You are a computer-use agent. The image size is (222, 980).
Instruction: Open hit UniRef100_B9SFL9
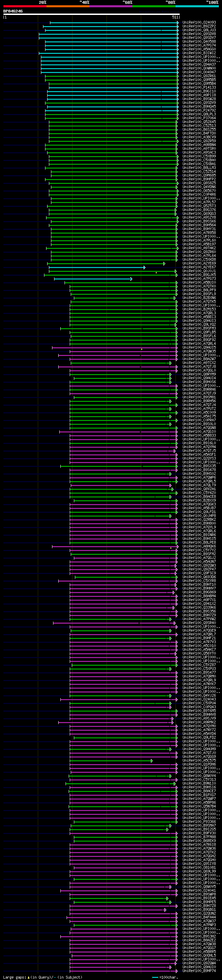pyautogui.click(x=199, y=294)
